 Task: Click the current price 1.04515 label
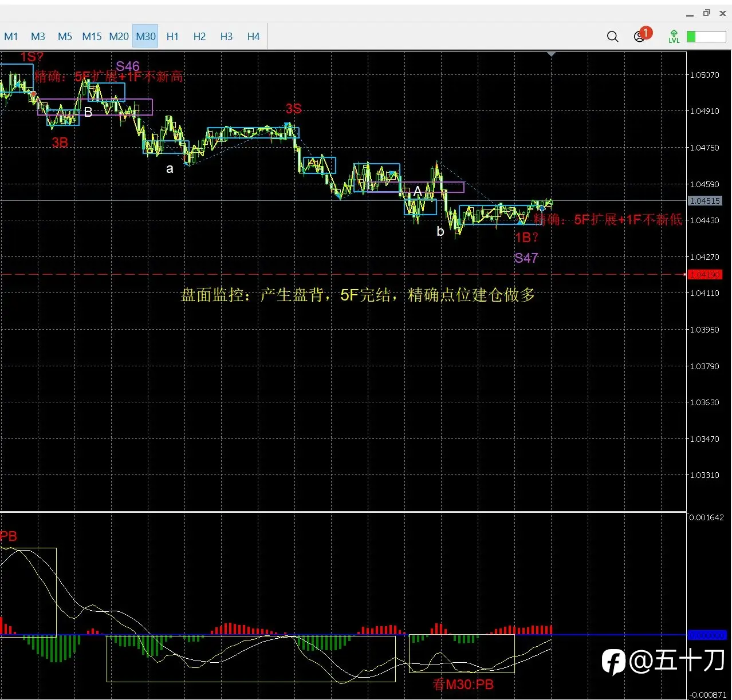tap(705, 201)
